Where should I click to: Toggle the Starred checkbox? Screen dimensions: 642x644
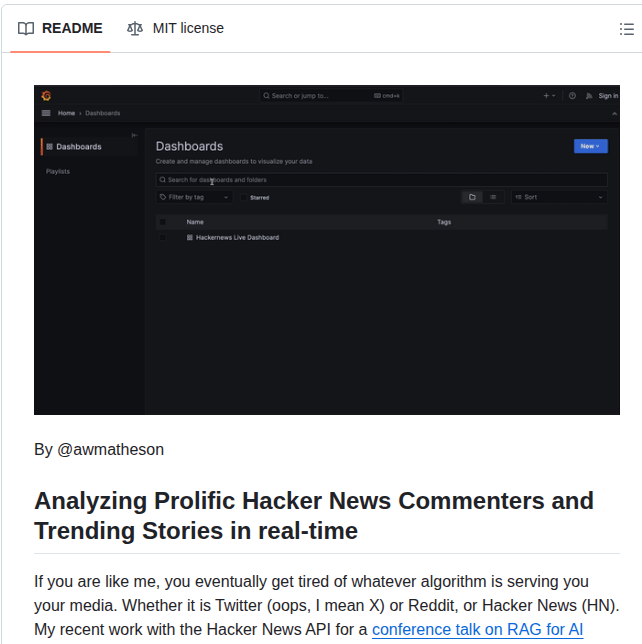[x=243, y=198]
